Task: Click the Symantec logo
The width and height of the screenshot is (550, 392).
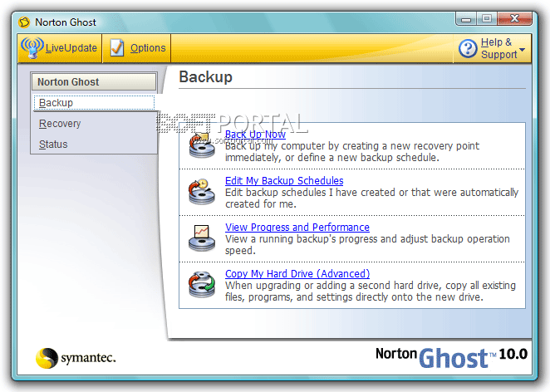Action: pyautogui.click(x=76, y=358)
